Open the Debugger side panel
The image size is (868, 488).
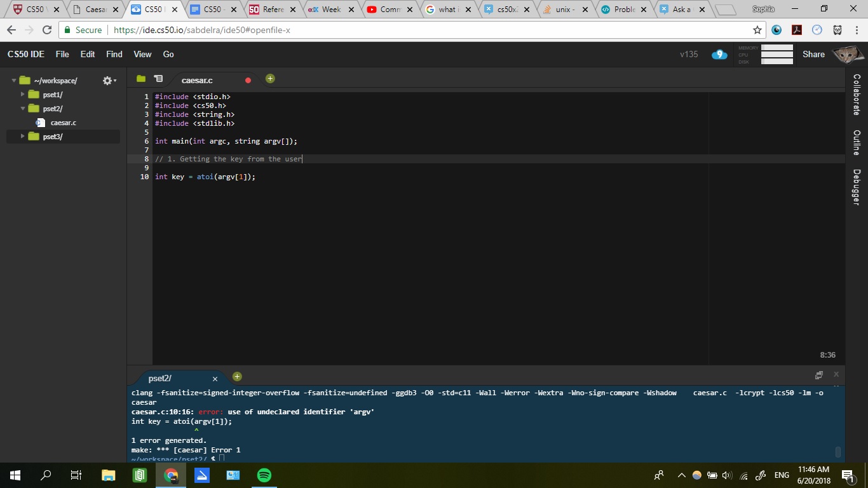(x=857, y=187)
